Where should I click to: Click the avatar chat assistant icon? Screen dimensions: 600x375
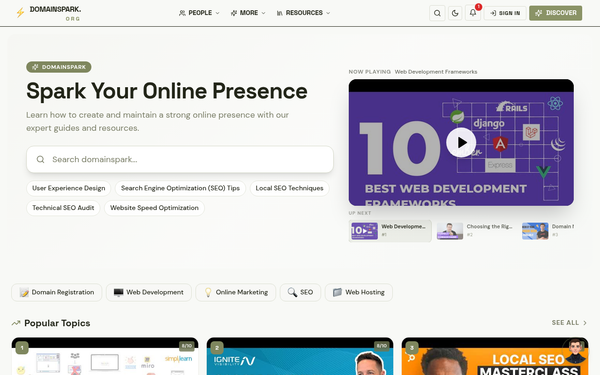[576, 351]
